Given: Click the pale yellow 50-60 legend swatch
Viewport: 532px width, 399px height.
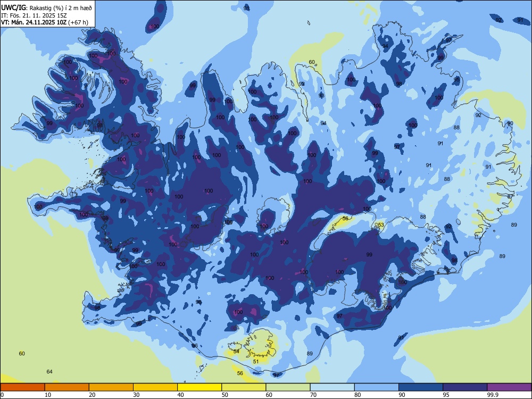Looking at the screenshot, I should pos(244,387).
